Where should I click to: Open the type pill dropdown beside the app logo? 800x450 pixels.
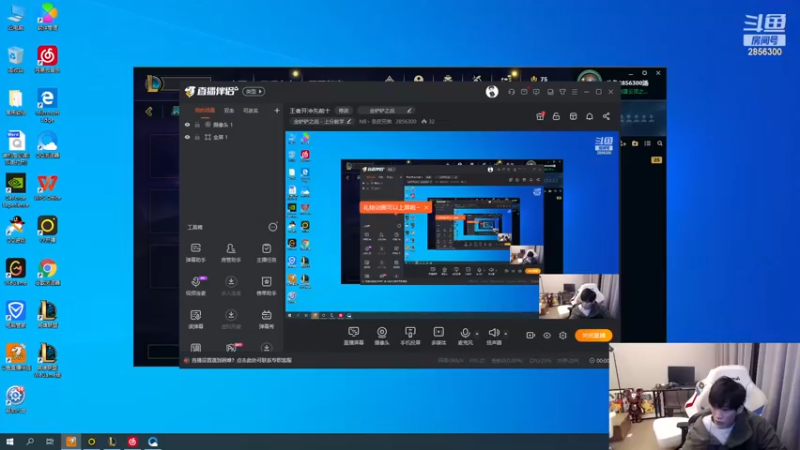tap(254, 91)
